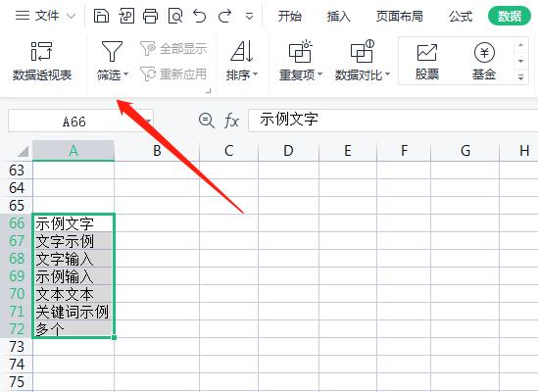The height and width of the screenshot is (392, 538).
Task: Select row 63 header
Action: [17, 171]
